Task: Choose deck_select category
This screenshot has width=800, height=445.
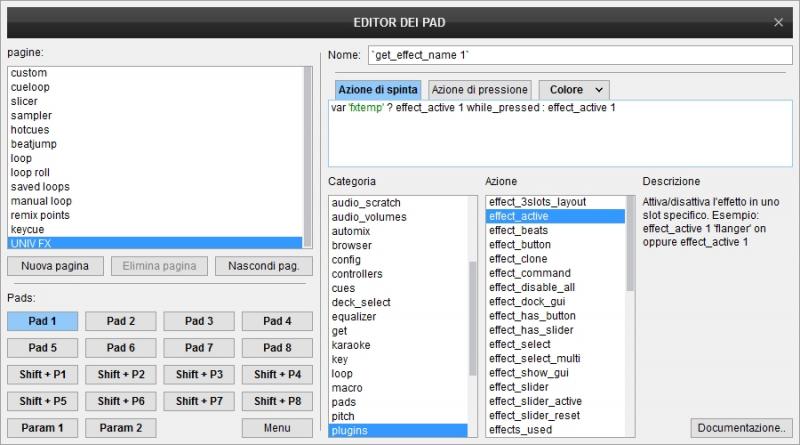Action: pyautogui.click(x=398, y=302)
